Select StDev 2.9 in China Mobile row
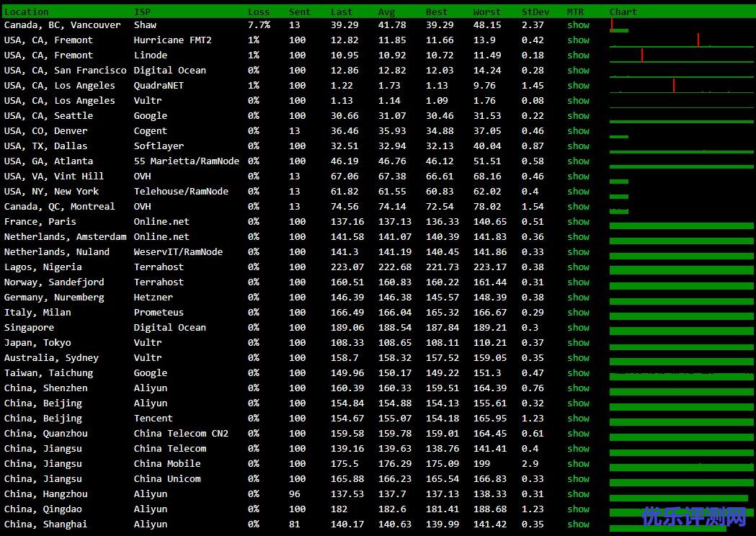 pos(530,464)
